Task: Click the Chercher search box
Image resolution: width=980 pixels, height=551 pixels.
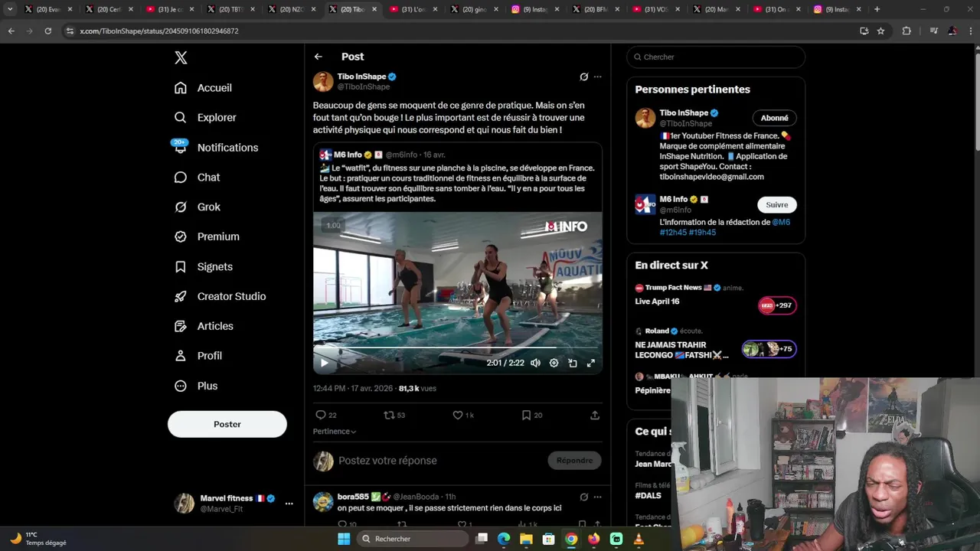Action: (x=716, y=57)
